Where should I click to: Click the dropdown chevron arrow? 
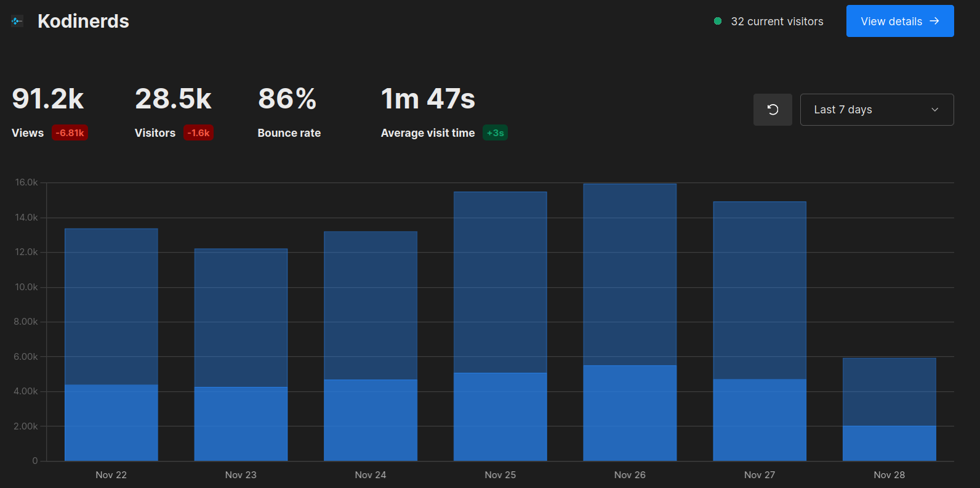tap(934, 110)
